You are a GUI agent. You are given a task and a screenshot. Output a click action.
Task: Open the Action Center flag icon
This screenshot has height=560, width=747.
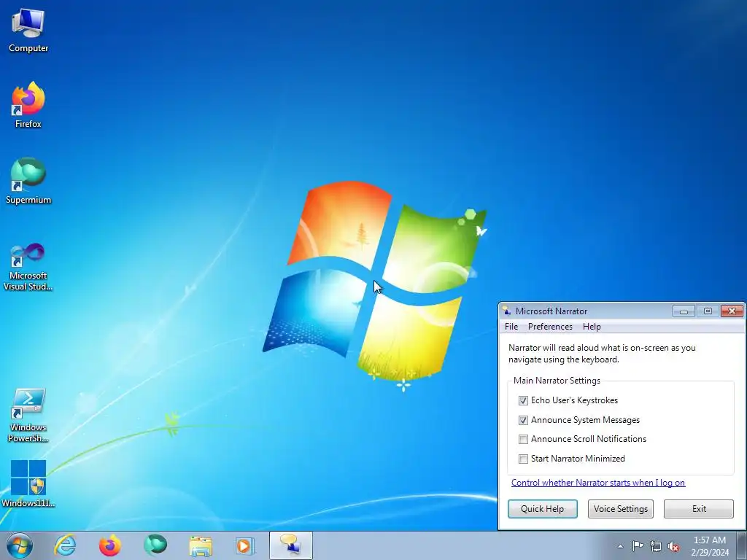click(638, 546)
